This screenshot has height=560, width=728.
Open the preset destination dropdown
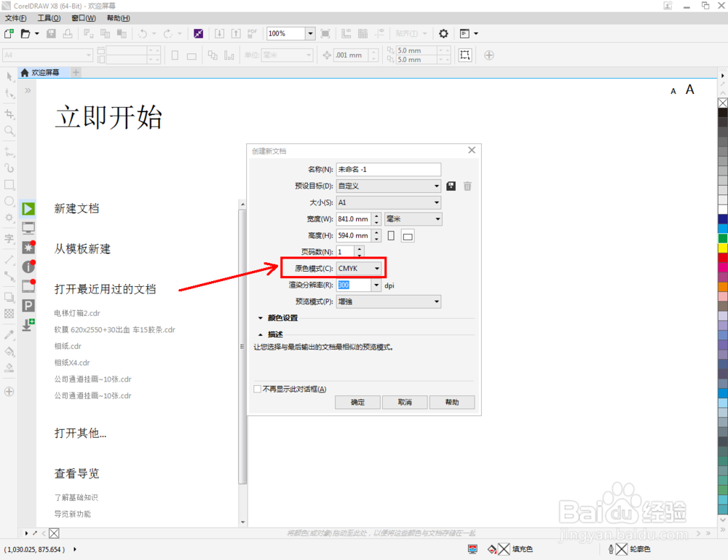389,186
